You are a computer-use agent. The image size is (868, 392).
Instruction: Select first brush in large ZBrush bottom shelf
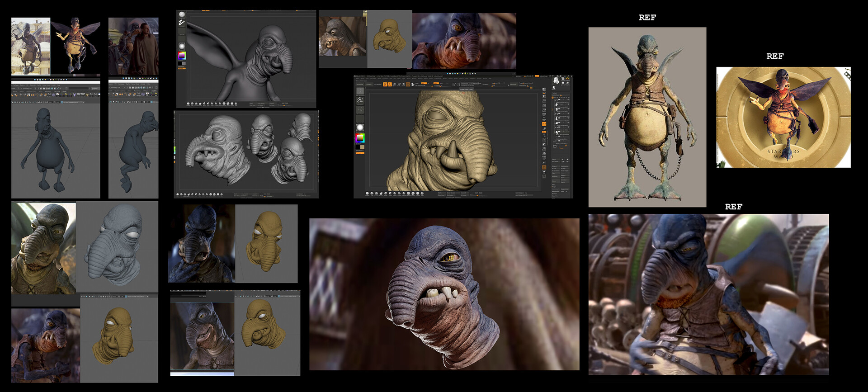(367, 194)
